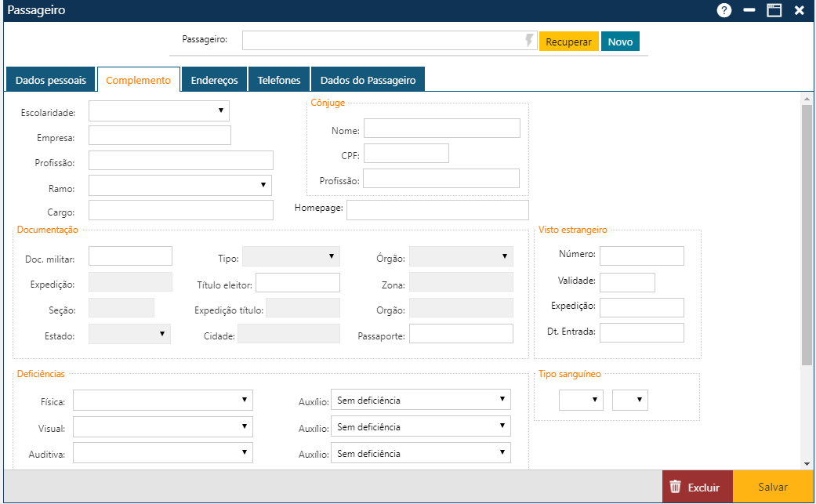Image resolution: width=816 pixels, height=504 pixels.
Task: Open the Física deficiency dropdown
Action: (163, 401)
